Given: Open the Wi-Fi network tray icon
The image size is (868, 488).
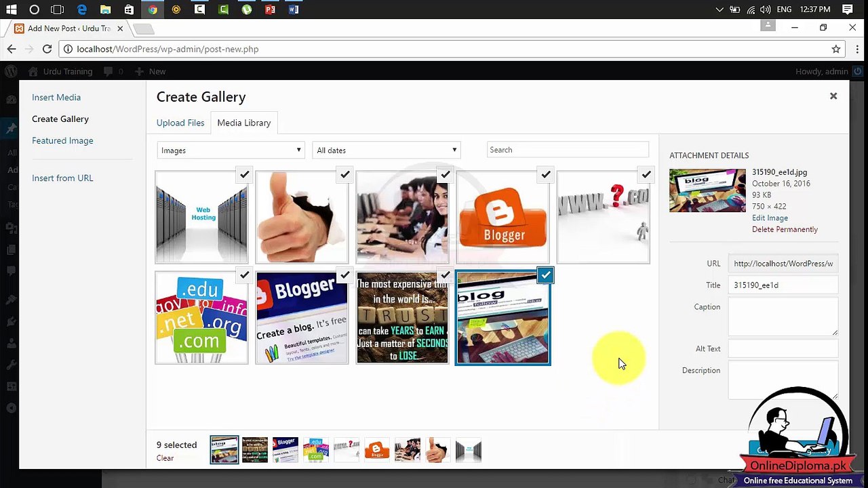Looking at the screenshot, I should [751, 9].
